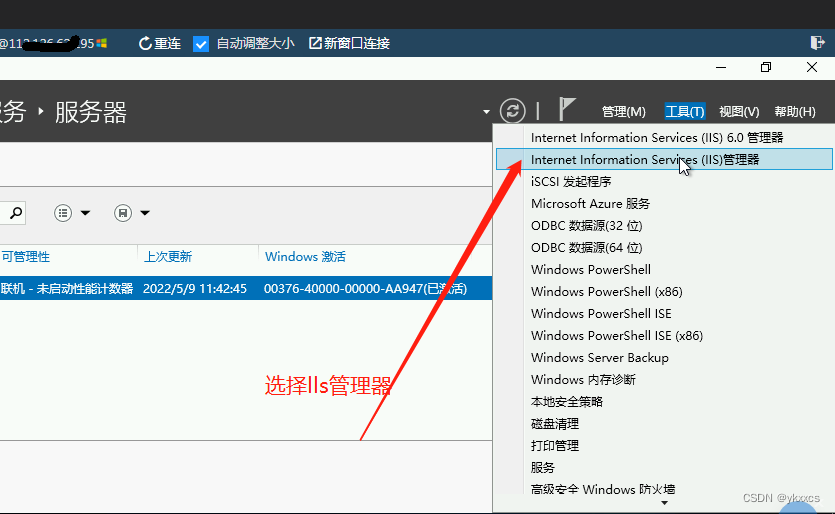The image size is (835, 514).
Task: Open the notifications flag icon
Action: (x=567, y=109)
